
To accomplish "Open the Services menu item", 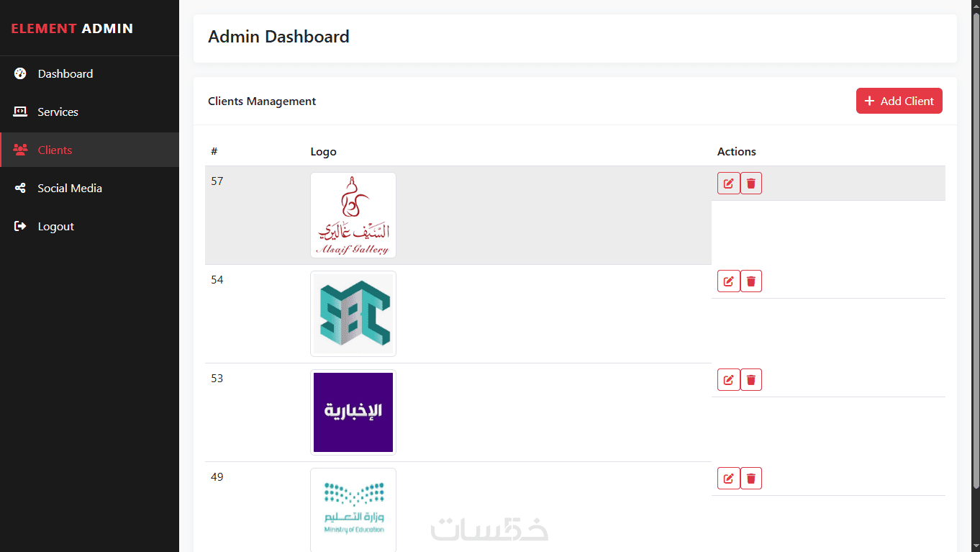I will coord(89,112).
